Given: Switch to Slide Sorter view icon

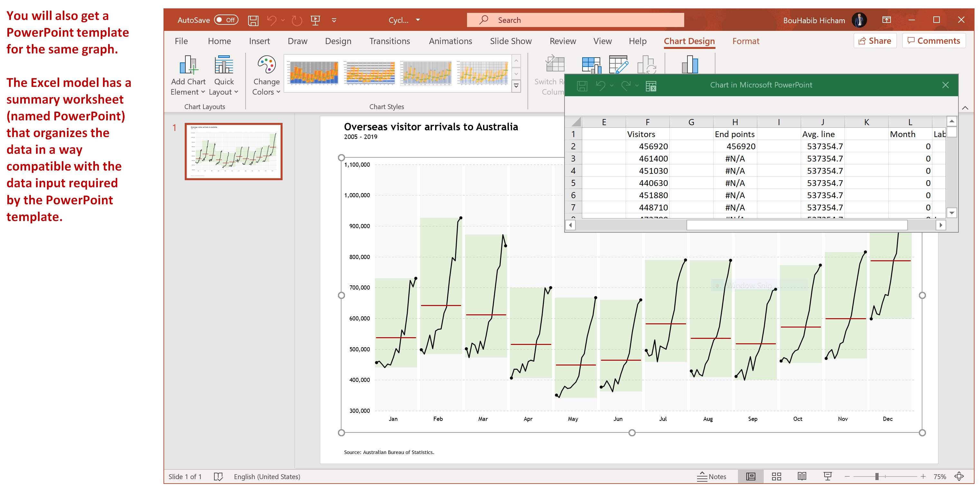Looking at the screenshot, I should 777,477.
